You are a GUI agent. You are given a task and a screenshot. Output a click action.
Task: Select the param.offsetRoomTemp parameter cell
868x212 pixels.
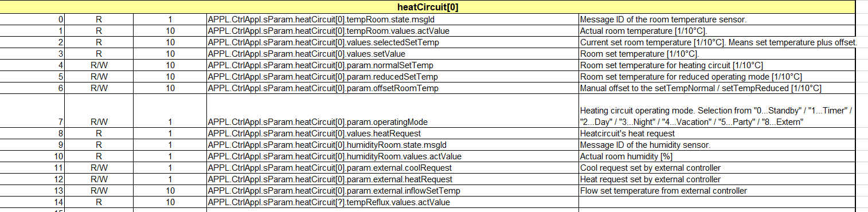coord(393,88)
